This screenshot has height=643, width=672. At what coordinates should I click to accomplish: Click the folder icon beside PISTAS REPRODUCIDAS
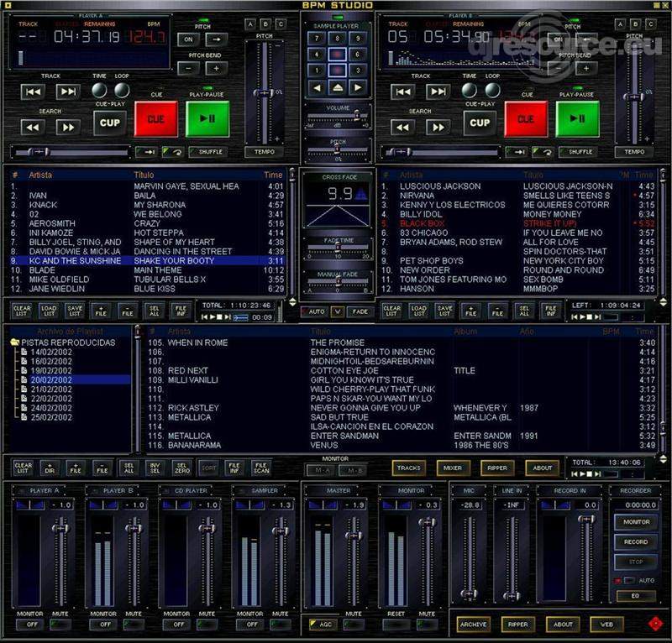coord(15,342)
